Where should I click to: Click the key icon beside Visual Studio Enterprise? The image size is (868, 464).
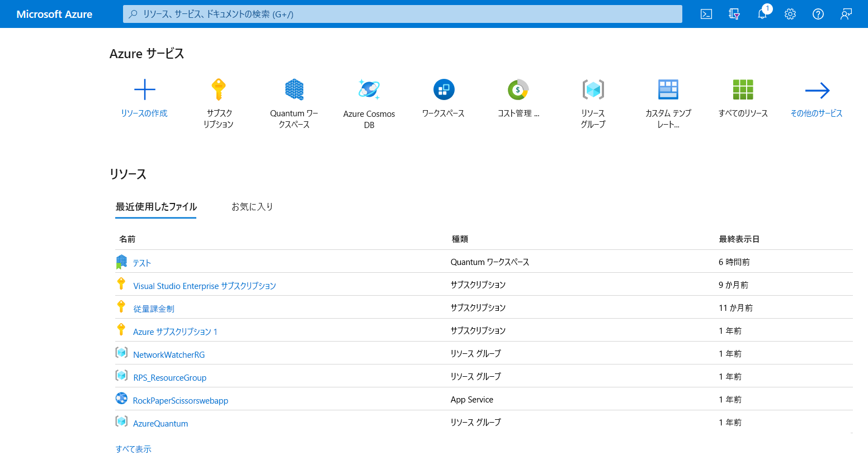121,283
